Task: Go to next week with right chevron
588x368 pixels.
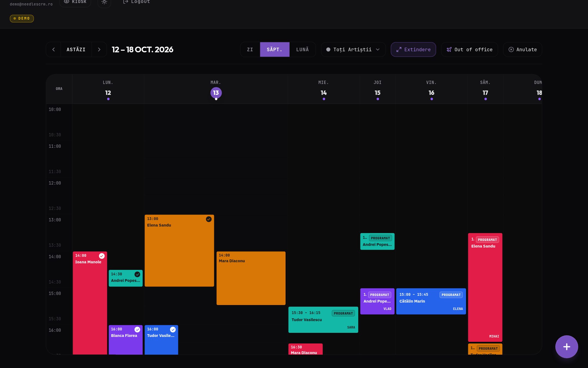Action: 99,49
